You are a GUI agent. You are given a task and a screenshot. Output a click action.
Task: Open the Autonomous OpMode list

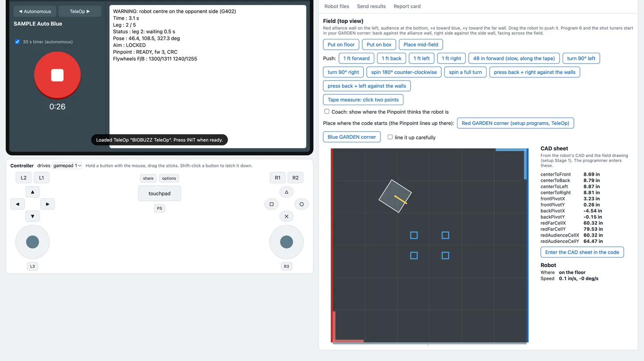(x=35, y=11)
